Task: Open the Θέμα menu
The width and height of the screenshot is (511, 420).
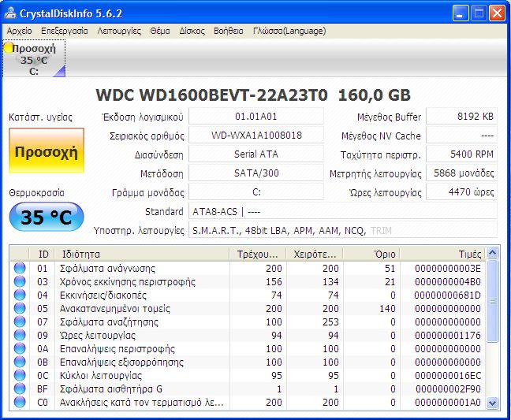Action: coord(159,32)
